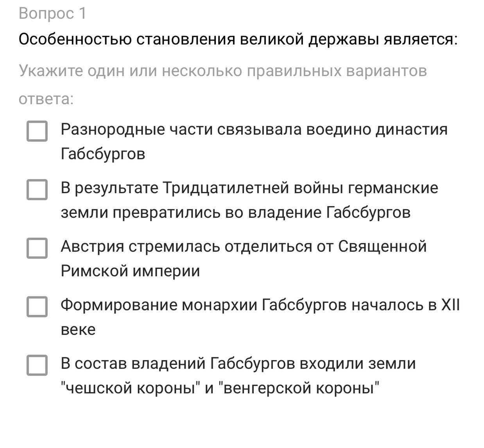Click the standalone word "веке"
Screen dimensions: 484x448
pos(78,330)
